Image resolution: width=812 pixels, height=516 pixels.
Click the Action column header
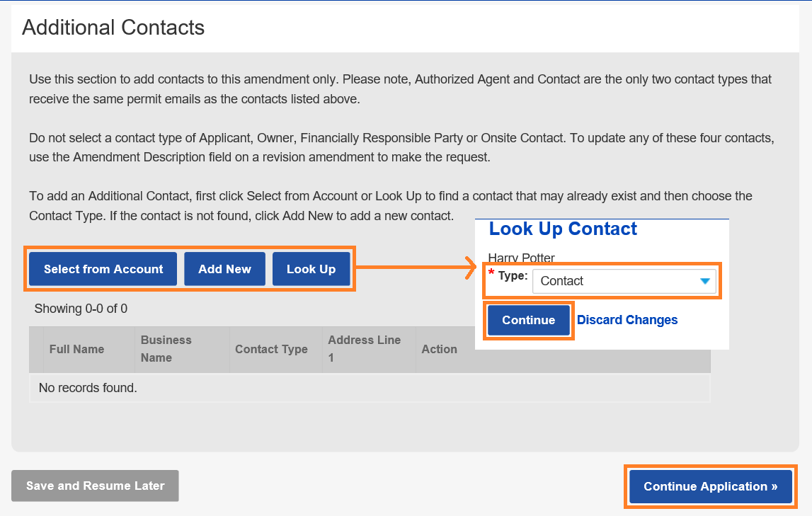click(439, 349)
